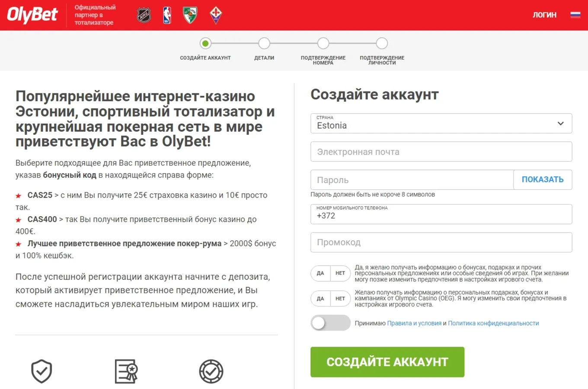Toggle the accept terms switch
This screenshot has height=389, width=588.
click(330, 323)
